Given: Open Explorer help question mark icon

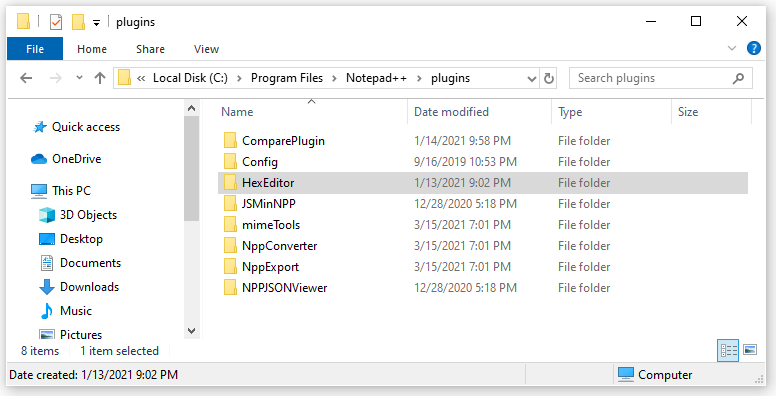Looking at the screenshot, I should coord(754,49).
